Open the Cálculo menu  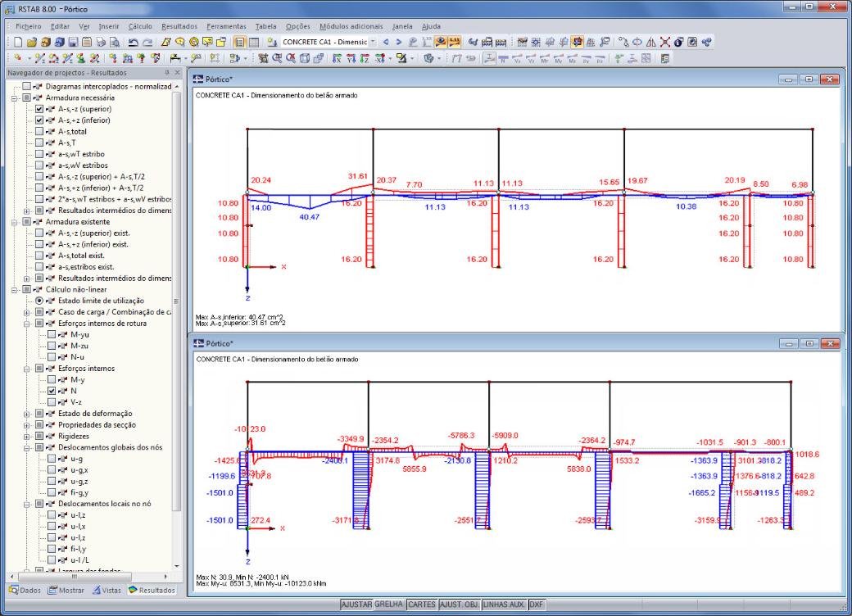pos(140,26)
